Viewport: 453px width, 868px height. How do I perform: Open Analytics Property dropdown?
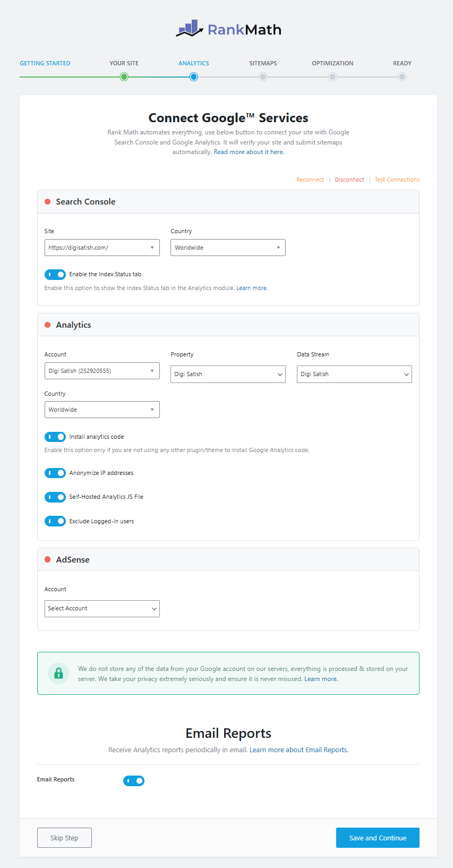[228, 374]
